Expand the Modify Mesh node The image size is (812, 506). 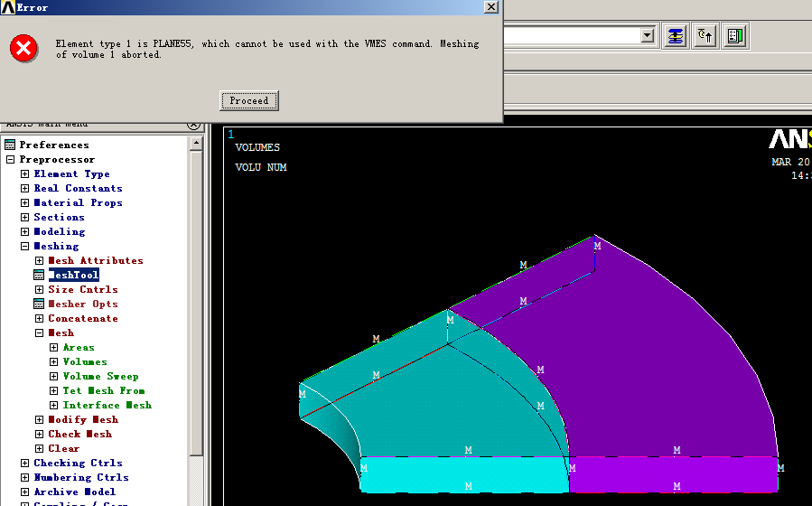(x=39, y=420)
